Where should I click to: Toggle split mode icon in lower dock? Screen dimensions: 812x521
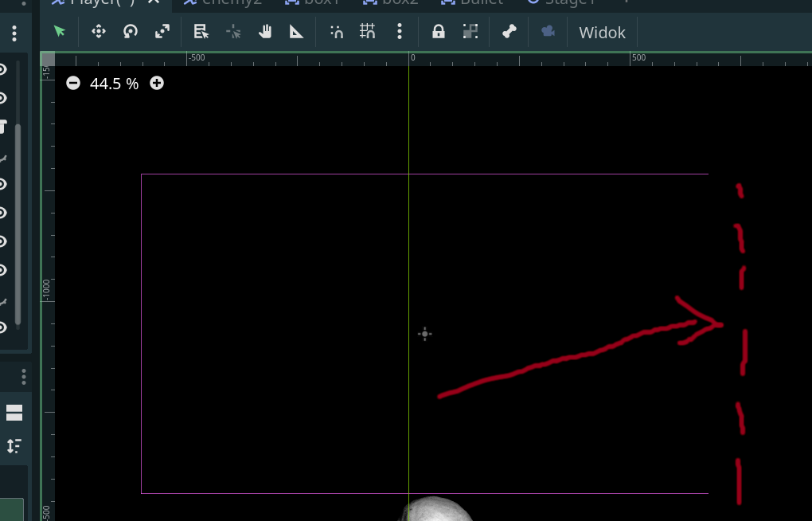(14, 413)
